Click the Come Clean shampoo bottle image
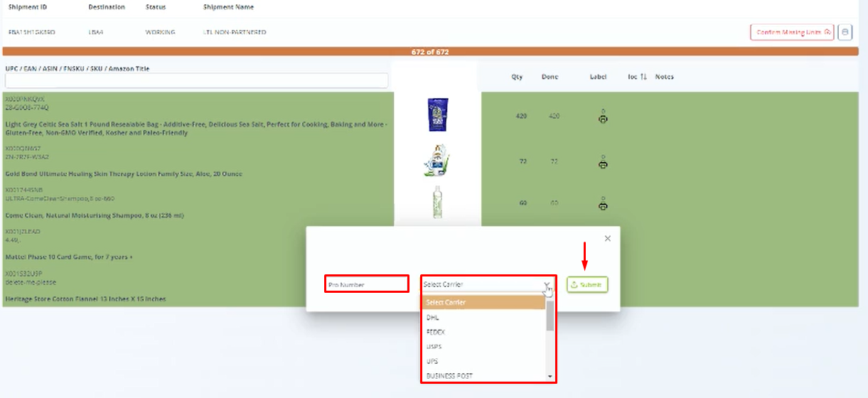Image resolution: width=868 pixels, height=398 pixels. (437, 203)
